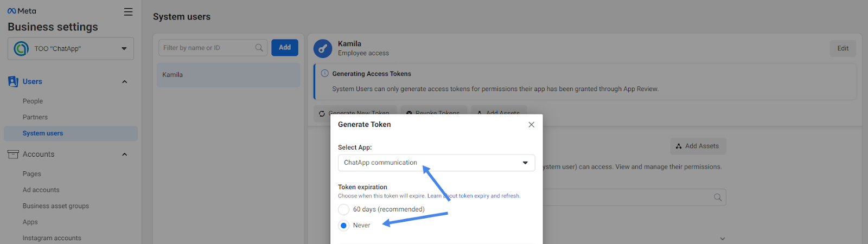Open the People menu item
The height and width of the screenshot is (244, 868).
(33, 101)
